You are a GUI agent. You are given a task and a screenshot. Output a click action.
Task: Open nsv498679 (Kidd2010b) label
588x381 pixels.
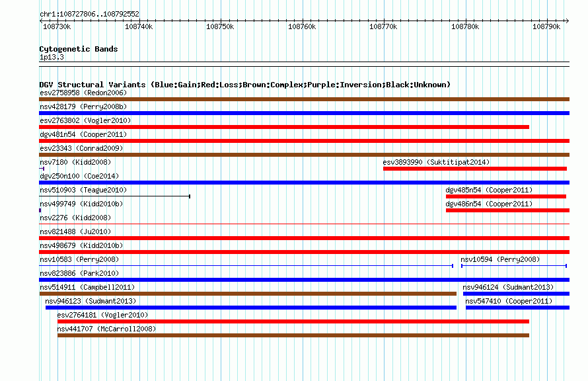pos(81,245)
